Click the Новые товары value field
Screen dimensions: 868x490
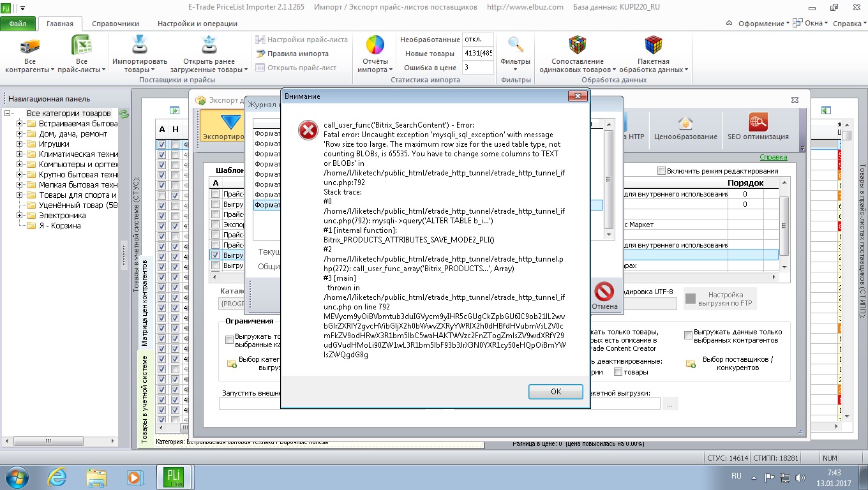tap(477, 54)
